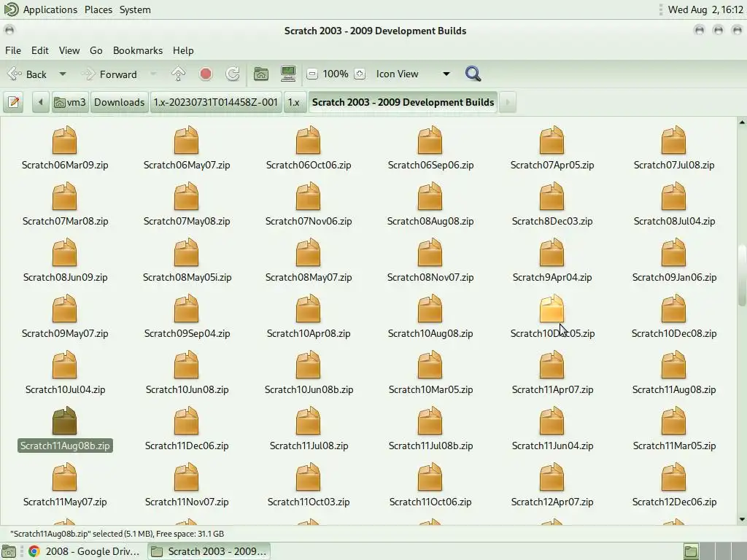Click the current folder path button

tap(403, 102)
